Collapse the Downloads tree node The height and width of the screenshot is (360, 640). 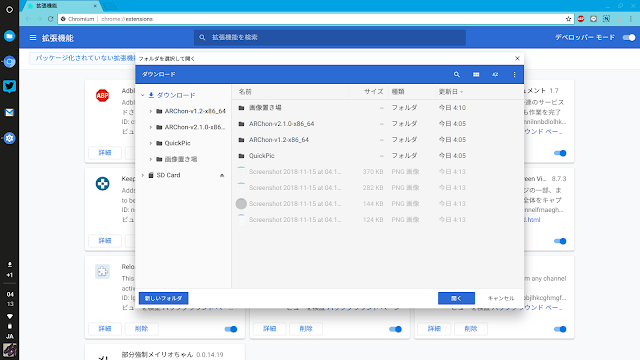pos(142,95)
